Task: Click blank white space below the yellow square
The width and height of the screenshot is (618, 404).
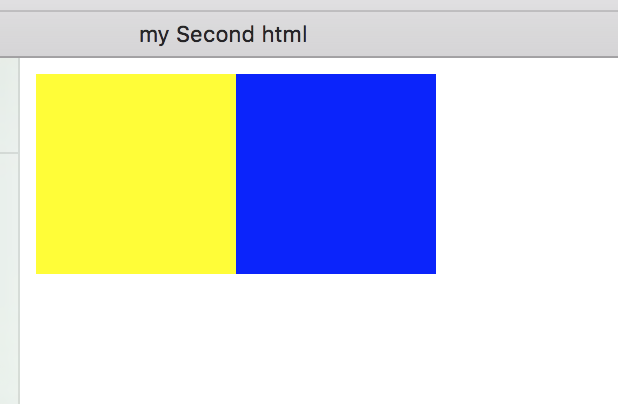Action: click(136, 335)
